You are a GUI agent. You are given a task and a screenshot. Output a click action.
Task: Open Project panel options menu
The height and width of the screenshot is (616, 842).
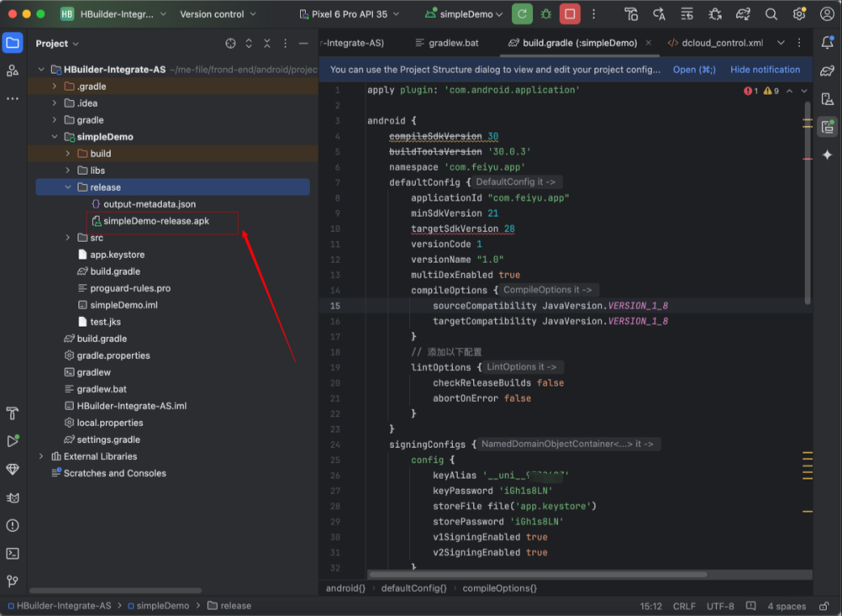[286, 44]
